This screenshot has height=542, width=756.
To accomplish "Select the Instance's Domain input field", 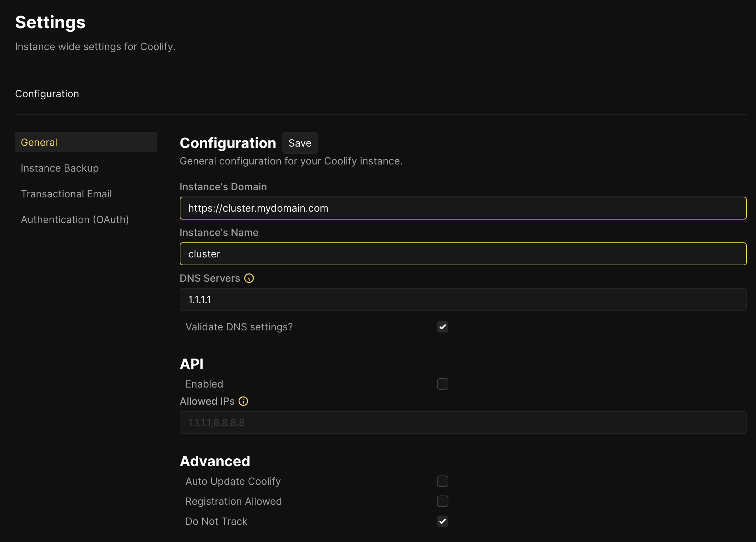I will (x=463, y=208).
